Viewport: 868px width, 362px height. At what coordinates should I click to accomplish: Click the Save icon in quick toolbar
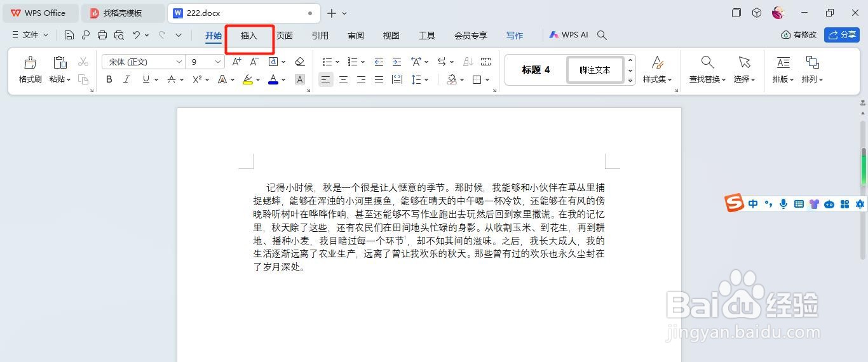(x=69, y=36)
